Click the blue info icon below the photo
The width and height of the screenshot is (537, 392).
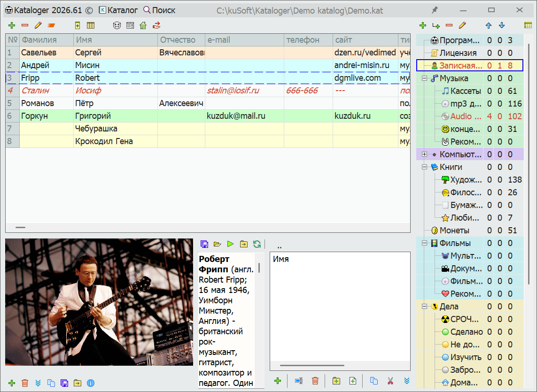[91, 383]
